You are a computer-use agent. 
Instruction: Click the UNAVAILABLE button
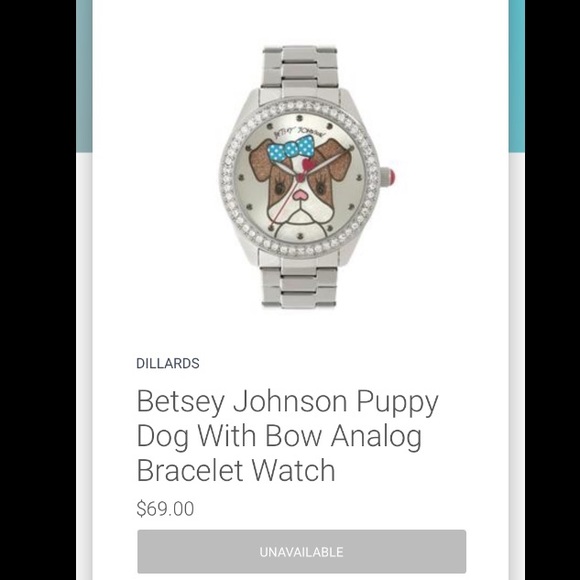[301, 552]
